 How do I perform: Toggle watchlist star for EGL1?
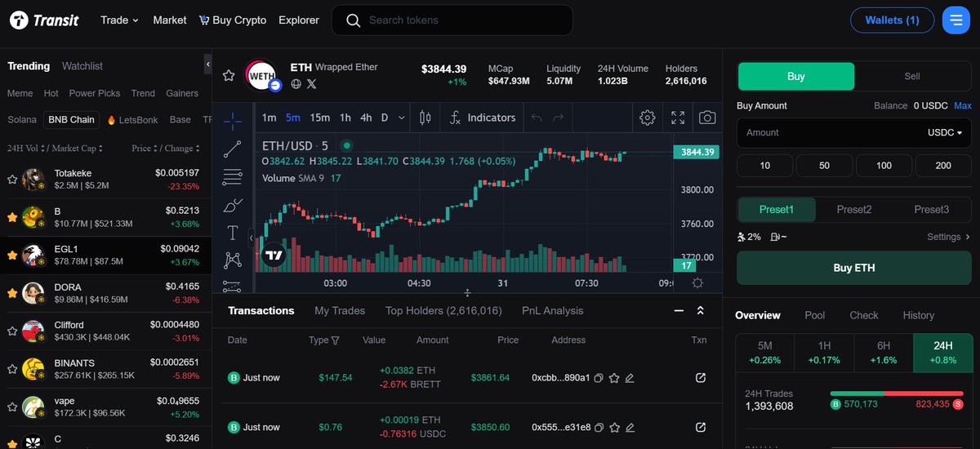click(12, 256)
